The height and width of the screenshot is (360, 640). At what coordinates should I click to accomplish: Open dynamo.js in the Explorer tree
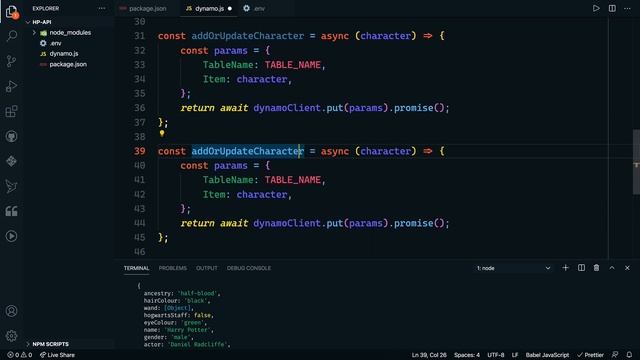[64, 54]
